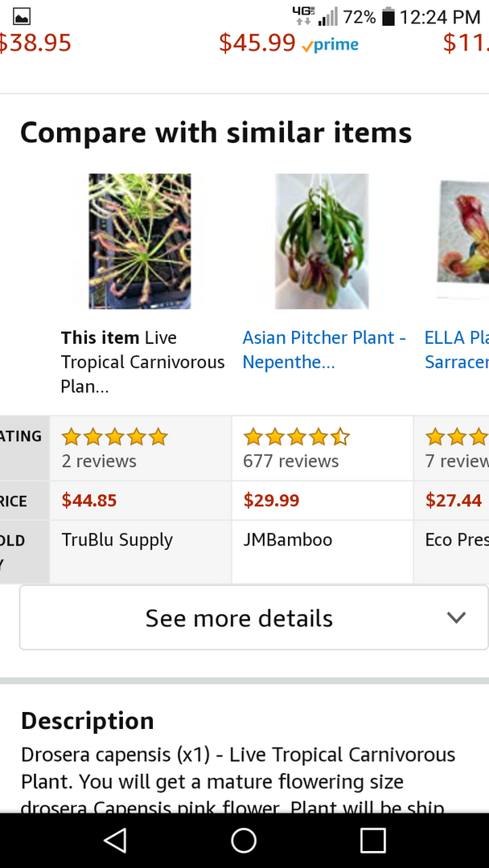Tap the Android back navigation icon

116,841
